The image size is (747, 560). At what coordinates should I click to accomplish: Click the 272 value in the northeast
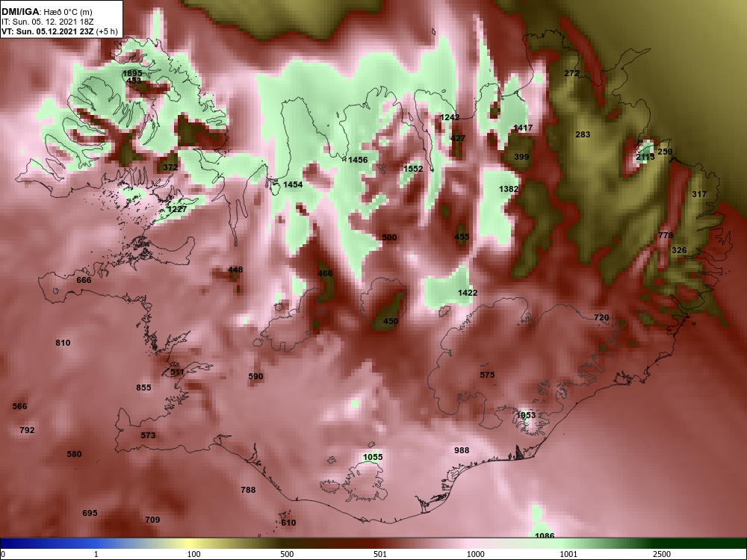(571, 73)
